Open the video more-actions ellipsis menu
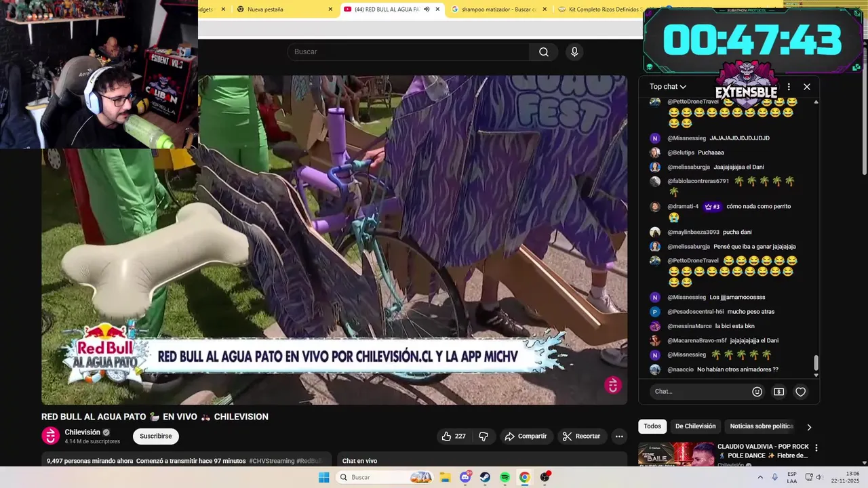 [618, 436]
